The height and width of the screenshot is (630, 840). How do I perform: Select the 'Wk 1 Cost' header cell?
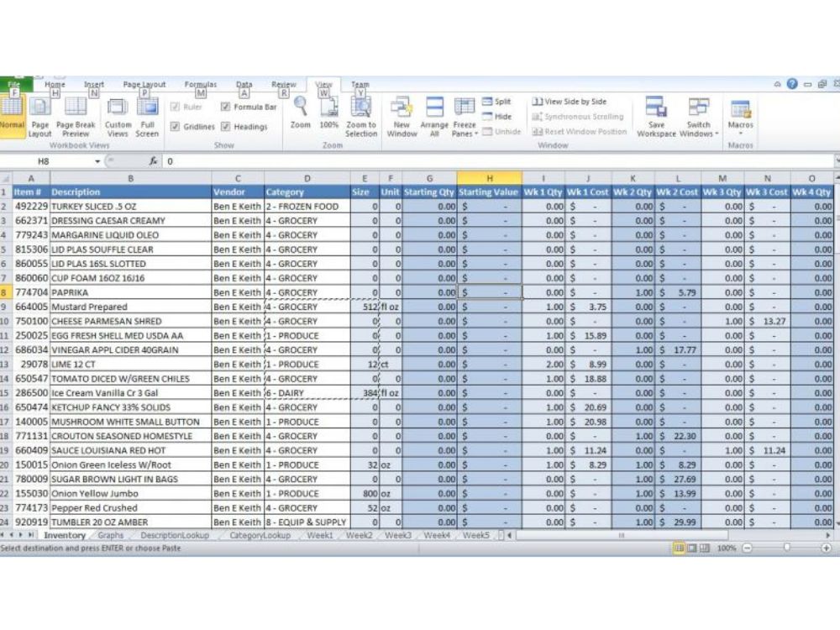(x=588, y=192)
